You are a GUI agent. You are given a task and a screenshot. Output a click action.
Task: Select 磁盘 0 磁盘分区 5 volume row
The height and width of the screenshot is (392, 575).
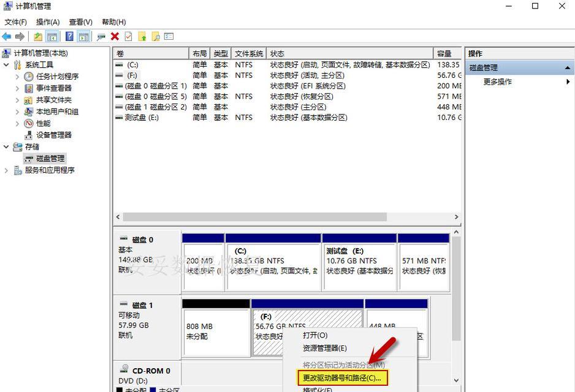click(287, 97)
